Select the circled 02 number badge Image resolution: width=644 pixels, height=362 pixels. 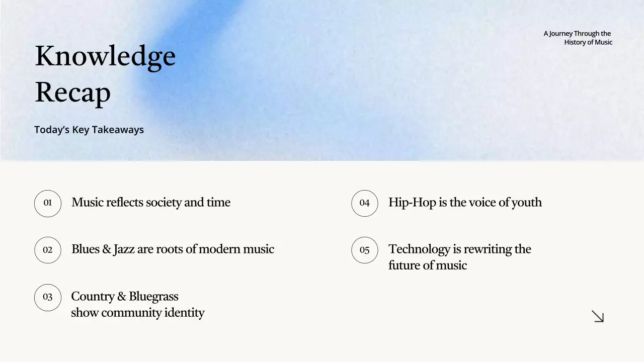coord(48,250)
